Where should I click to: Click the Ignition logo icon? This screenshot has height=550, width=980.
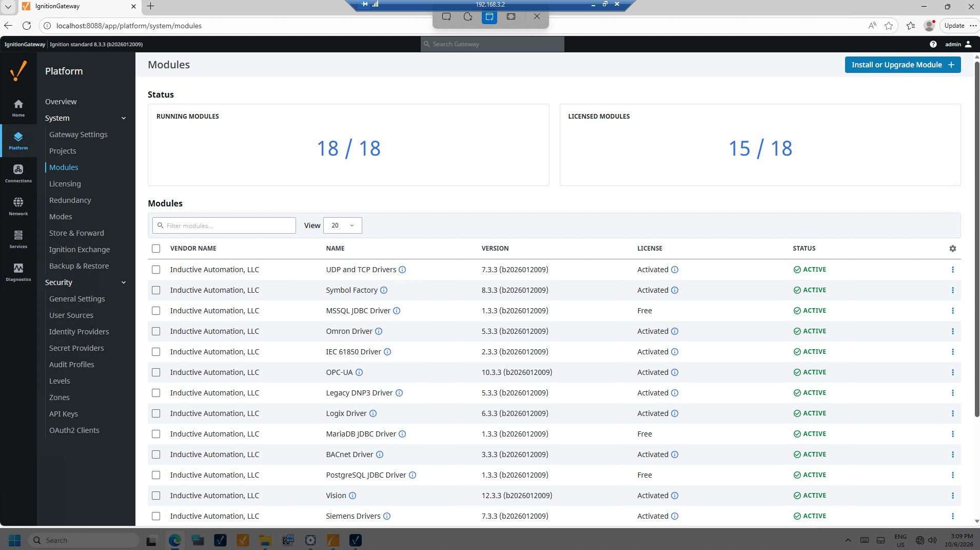coord(18,71)
